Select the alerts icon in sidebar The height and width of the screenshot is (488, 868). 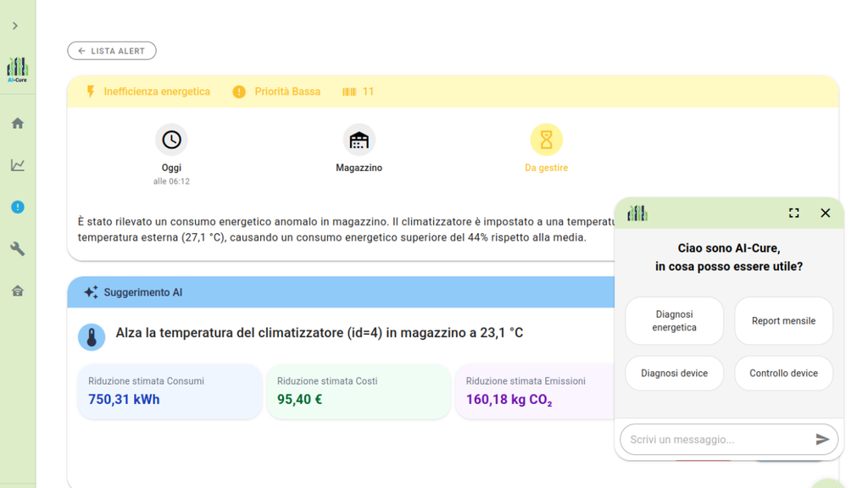coord(17,207)
